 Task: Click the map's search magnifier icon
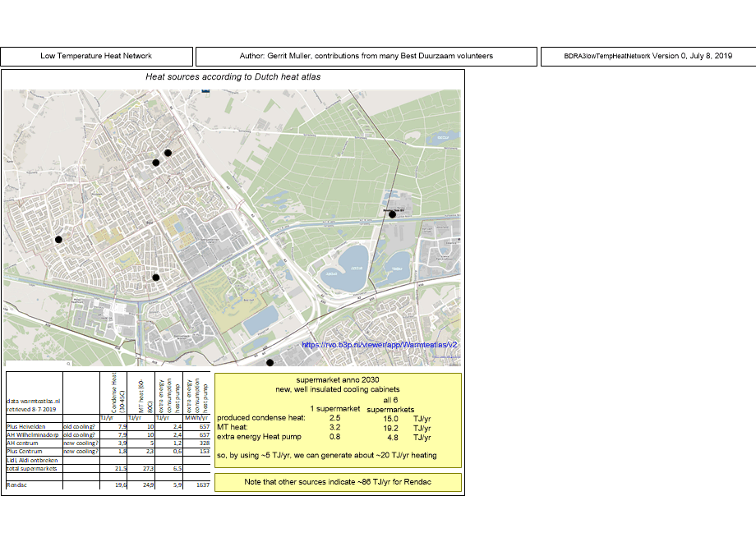tap(68, 364)
